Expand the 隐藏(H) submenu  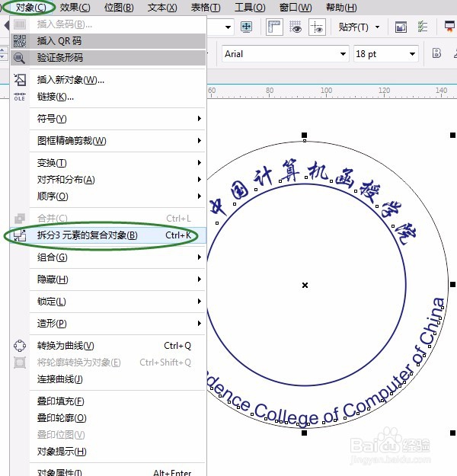coord(108,280)
